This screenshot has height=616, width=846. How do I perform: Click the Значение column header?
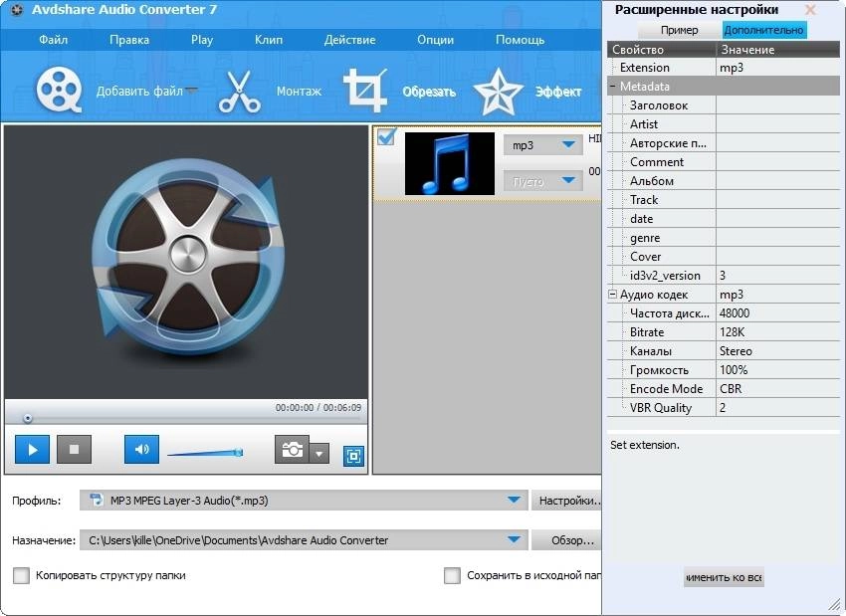point(778,49)
